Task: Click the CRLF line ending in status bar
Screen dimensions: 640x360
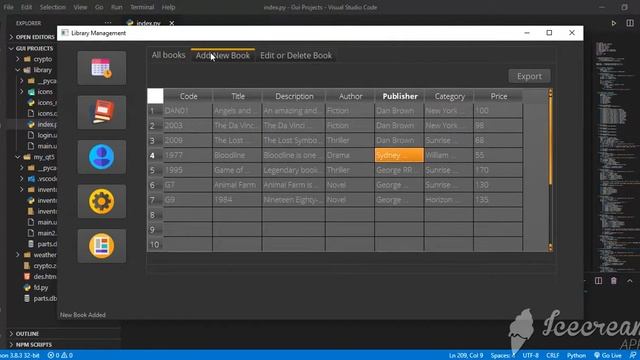Action: click(553, 355)
